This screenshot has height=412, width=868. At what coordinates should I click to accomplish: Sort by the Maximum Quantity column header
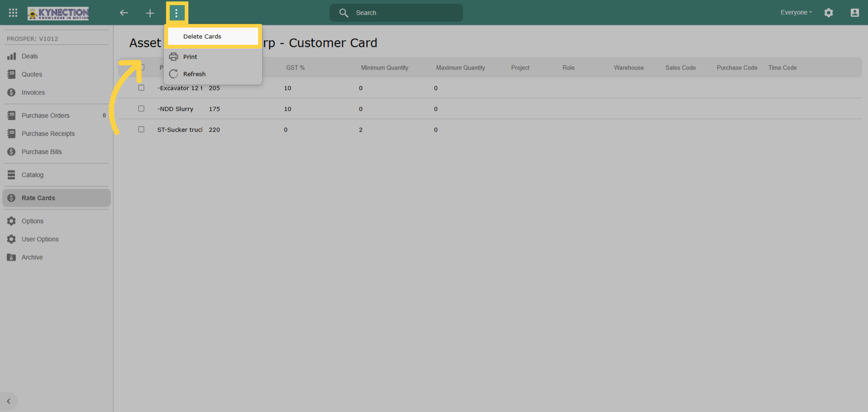click(x=460, y=68)
